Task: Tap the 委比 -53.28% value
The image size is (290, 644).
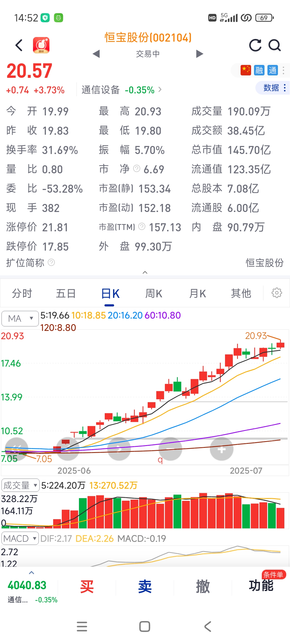Action: pos(62,189)
